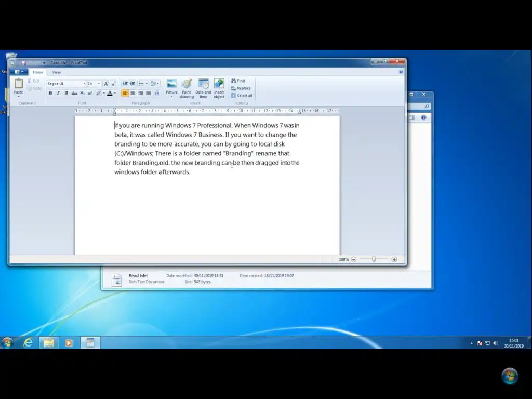Switch to the Home ribbon tab
Viewport: 532px width, 399px height.
pyautogui.click(x=38, y=72)
